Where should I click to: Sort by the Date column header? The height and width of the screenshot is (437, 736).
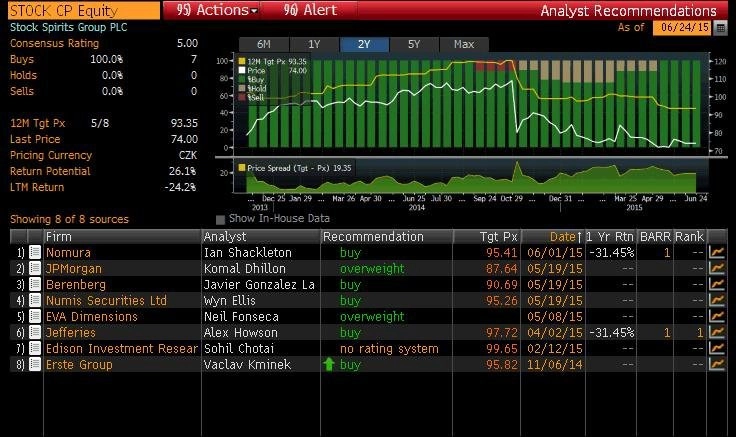[553, 237]
